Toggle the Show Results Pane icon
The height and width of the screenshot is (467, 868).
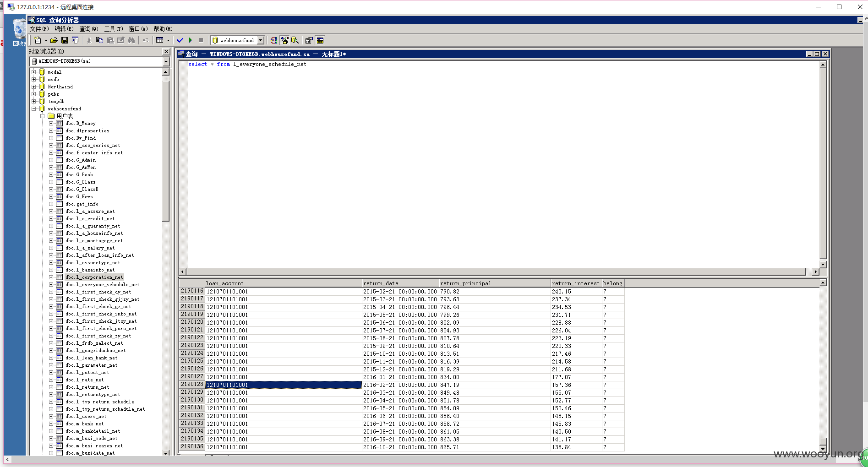[x=320, y=40]
